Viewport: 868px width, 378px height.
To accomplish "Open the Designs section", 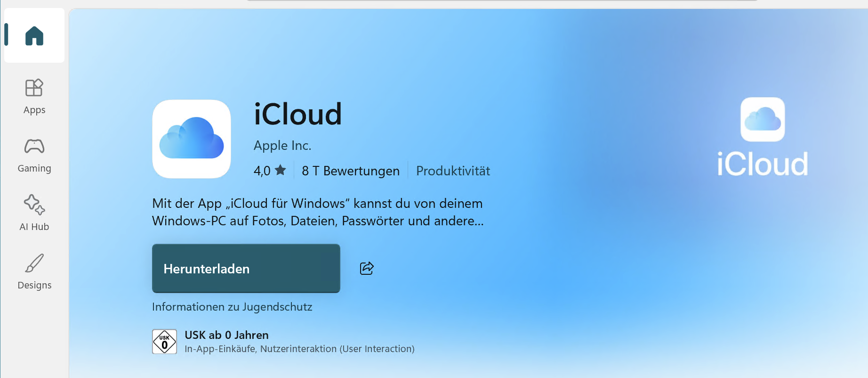I will pos(34,272).
